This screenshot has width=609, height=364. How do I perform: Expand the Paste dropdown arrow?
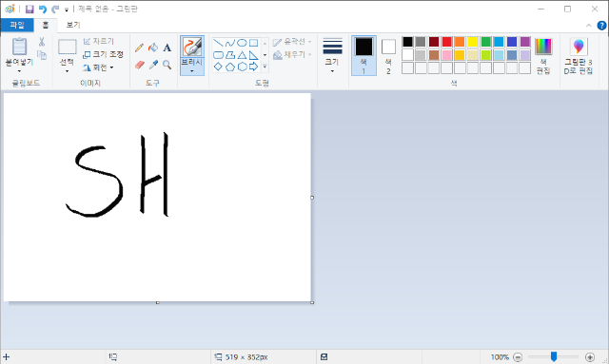point(19,71)
